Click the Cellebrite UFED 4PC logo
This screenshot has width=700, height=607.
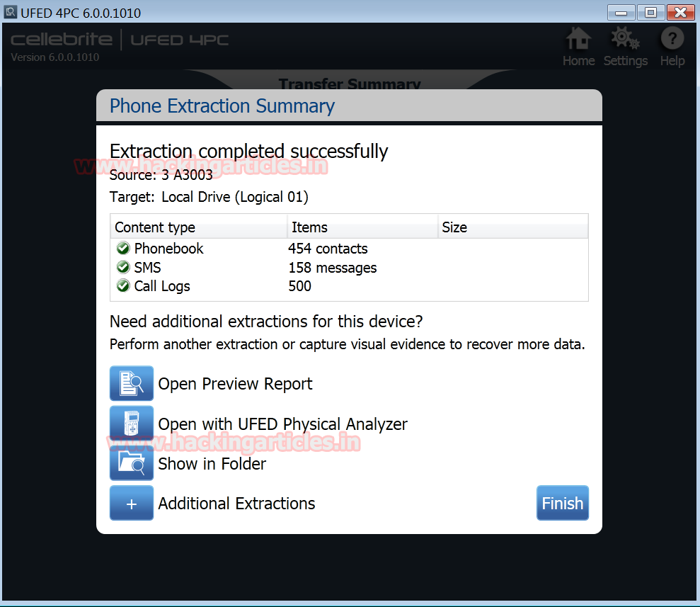[x=119, y=40]
